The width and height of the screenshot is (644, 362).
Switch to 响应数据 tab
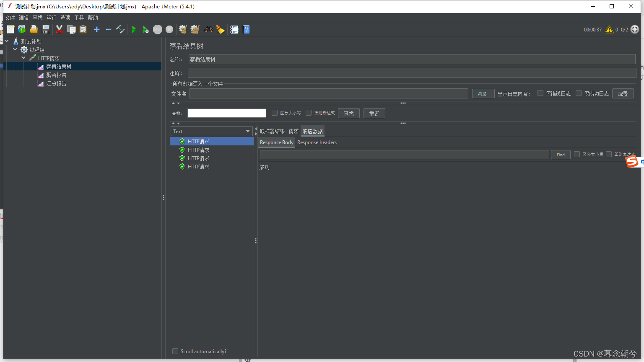coord(312,131)
